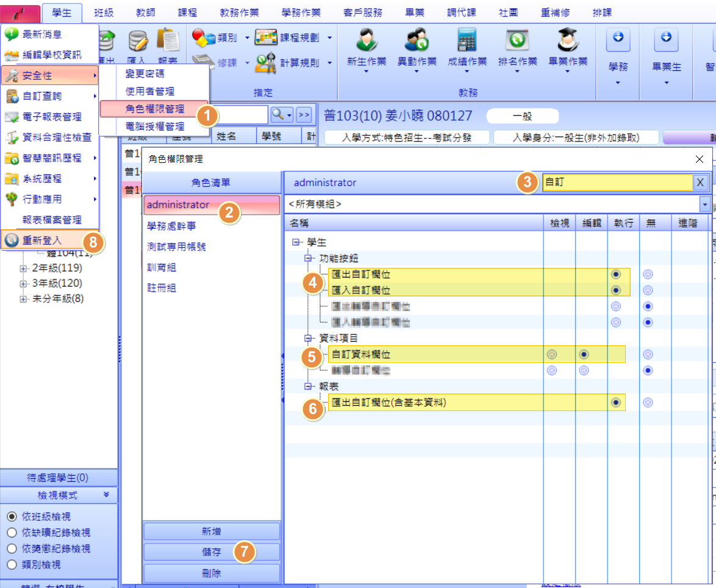716x588 pixels.
Task: Click the >> advance button
Action: coord(304,115)
